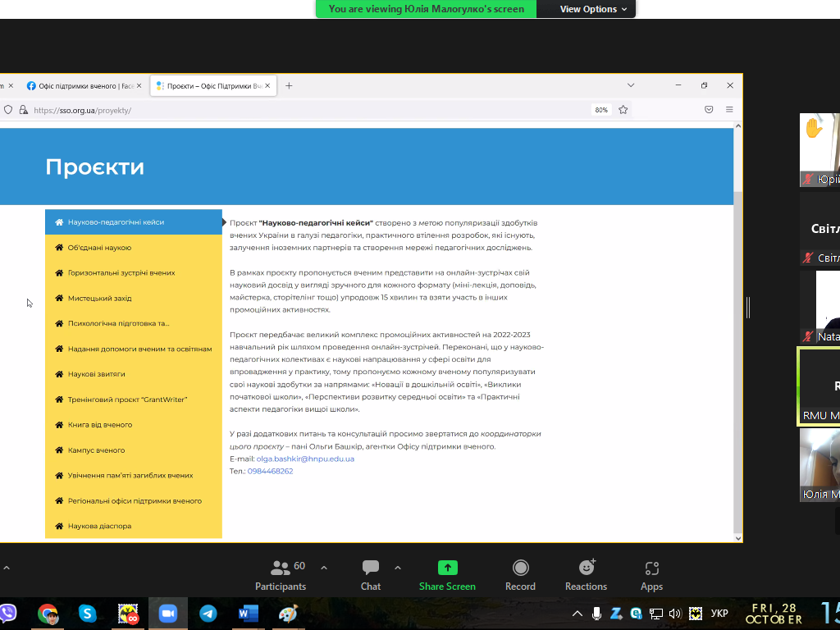Expand the chevron next to Participants
Viewport: 840px width, 630px height.
324,567
